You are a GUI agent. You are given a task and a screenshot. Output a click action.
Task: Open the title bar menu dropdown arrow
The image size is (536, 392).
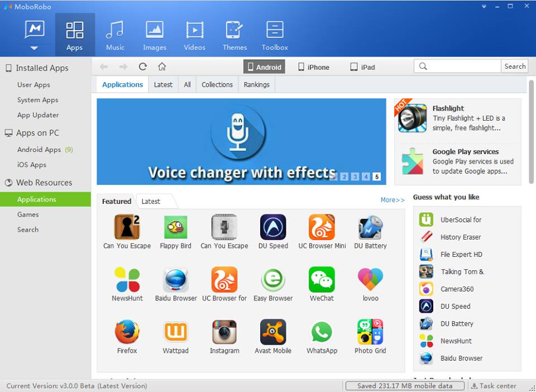tap(484, 6)
